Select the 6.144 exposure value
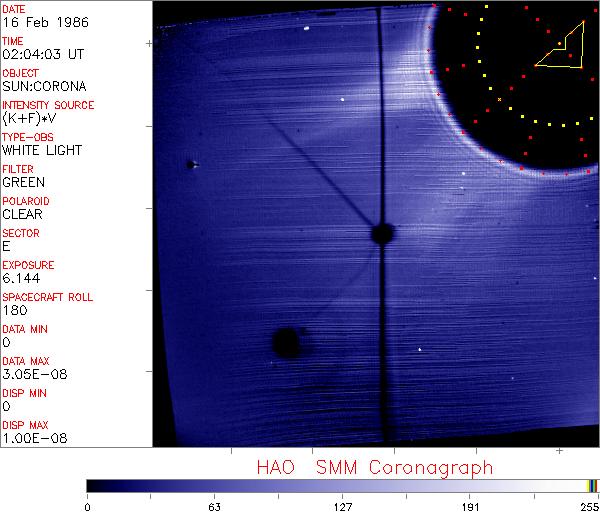This screenshot has width=600, height=512. click(x=19, y=279)
